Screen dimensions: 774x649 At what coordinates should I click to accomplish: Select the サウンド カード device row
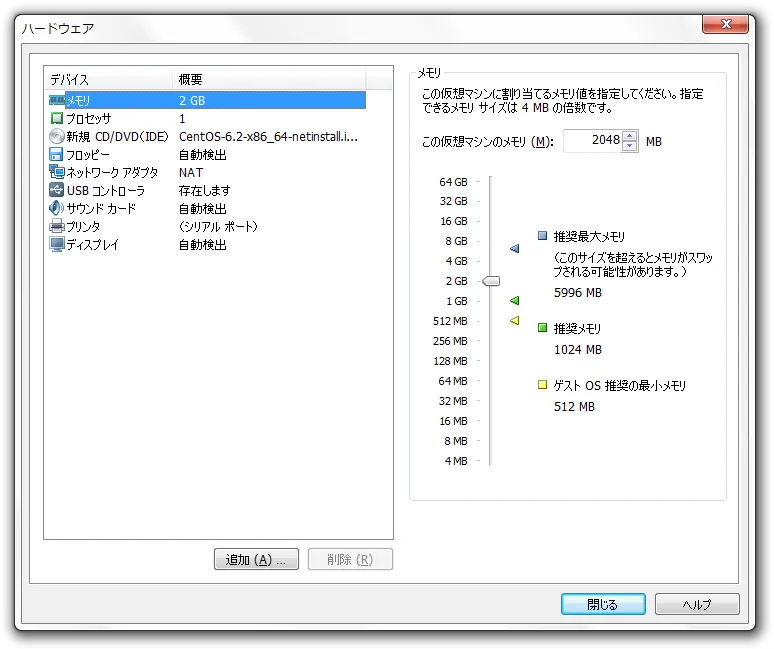point(207,208)
